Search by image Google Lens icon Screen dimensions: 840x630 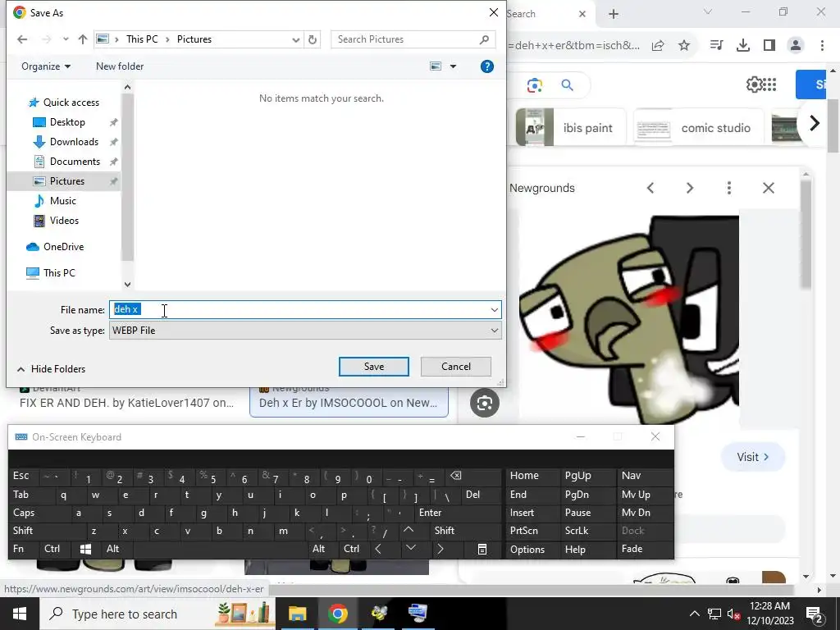point(535,84)
